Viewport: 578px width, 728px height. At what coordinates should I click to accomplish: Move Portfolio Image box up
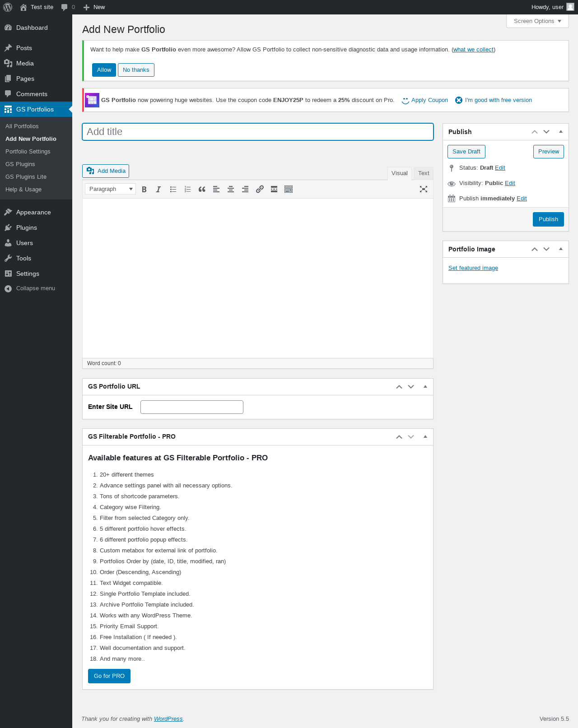535,249
